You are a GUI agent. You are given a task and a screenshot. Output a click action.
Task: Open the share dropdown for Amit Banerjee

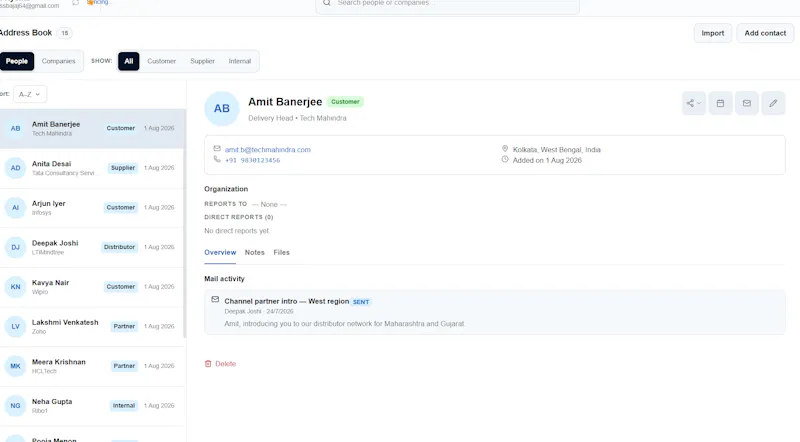click(693, 103)
